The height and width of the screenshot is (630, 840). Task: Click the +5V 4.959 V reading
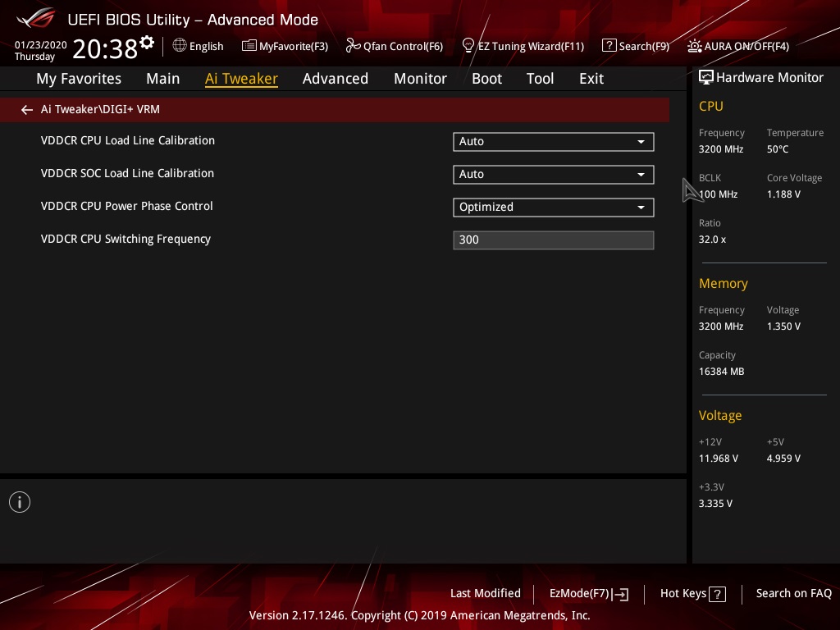pos(783,458)
